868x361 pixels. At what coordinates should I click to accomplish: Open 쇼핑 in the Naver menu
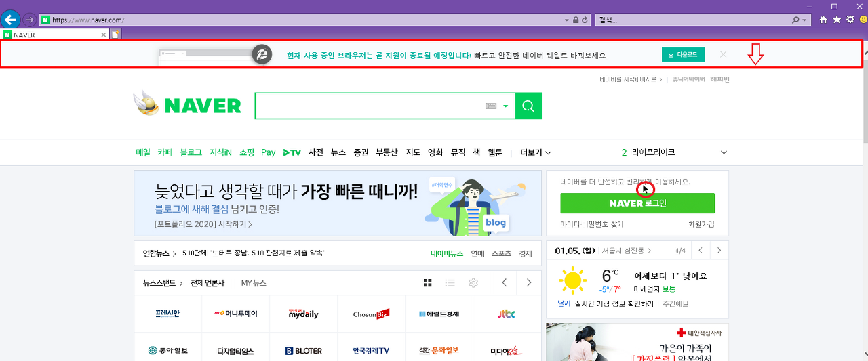(247, 152)
